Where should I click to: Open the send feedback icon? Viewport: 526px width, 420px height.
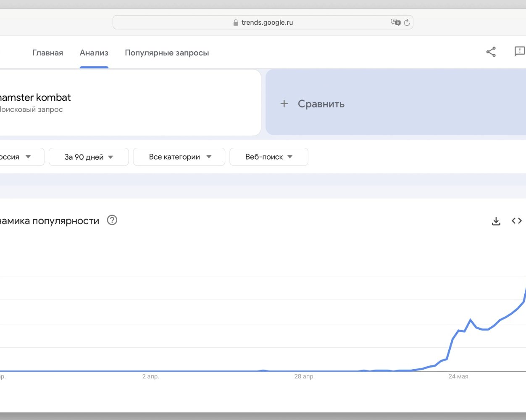(x=520, y=52)
